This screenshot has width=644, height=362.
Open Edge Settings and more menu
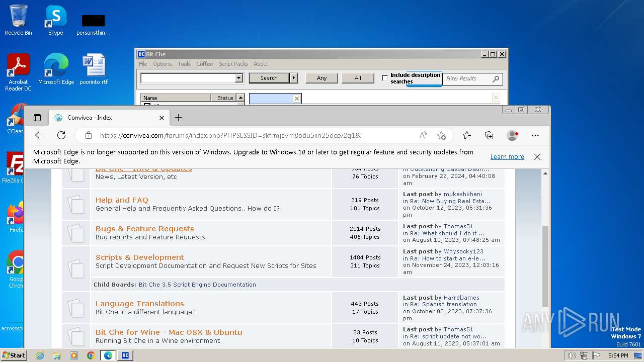(535, 135)
